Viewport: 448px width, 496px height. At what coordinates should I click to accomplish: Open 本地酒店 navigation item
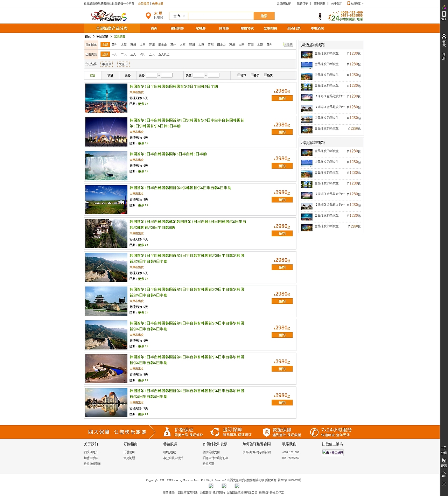[317, 28]
